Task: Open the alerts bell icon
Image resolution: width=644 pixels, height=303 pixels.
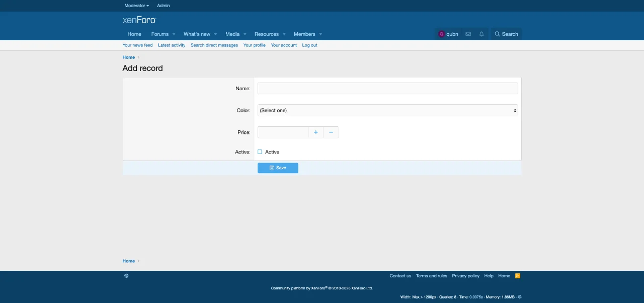Action: [481, 34]
